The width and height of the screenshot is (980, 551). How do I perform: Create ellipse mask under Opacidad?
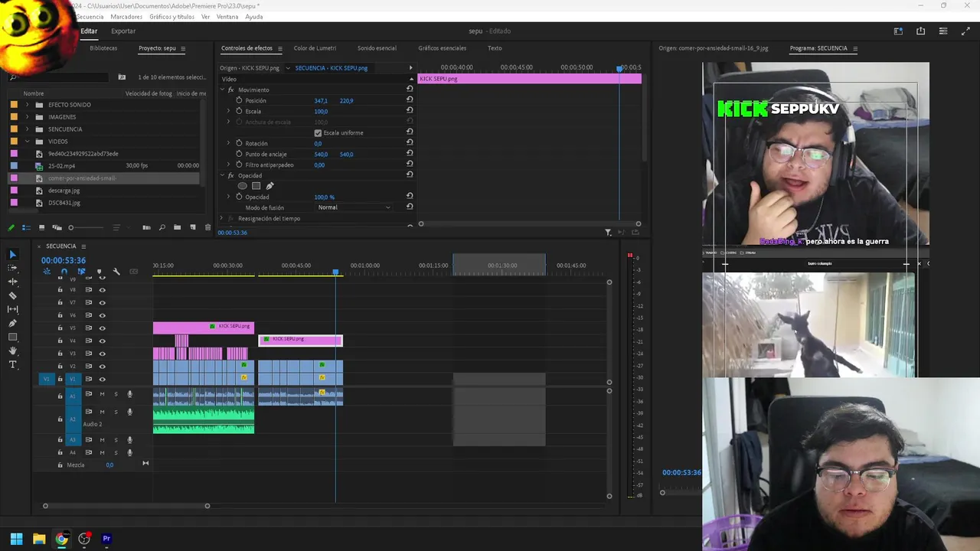[x=243, y=186]
